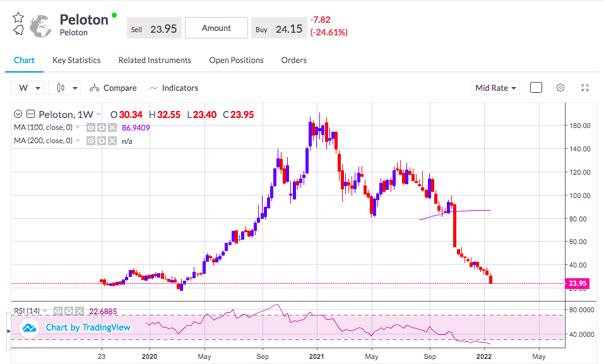Hide the RSI 14 indicator
This screenshot has height=364, width=604.
point(58,311)
